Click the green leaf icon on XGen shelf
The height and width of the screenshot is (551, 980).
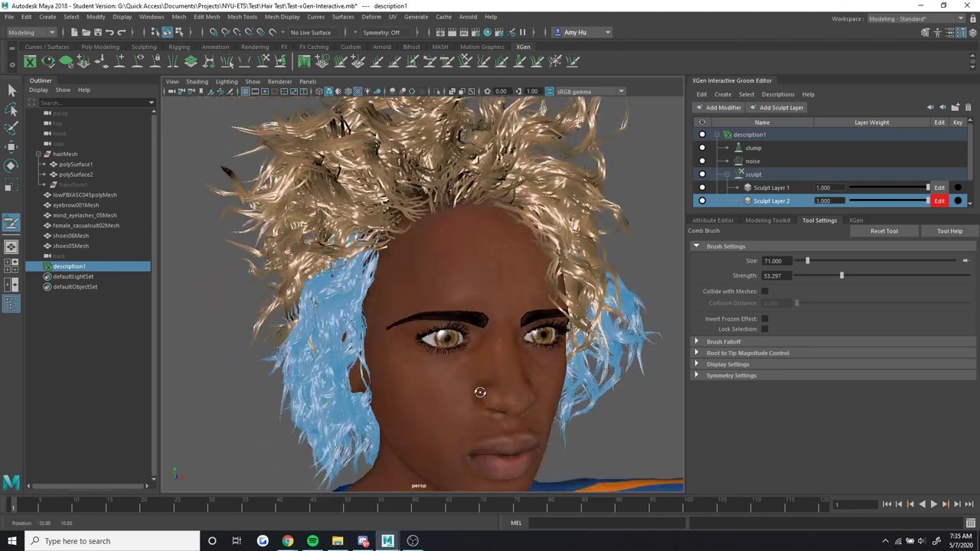coord(66,61)
